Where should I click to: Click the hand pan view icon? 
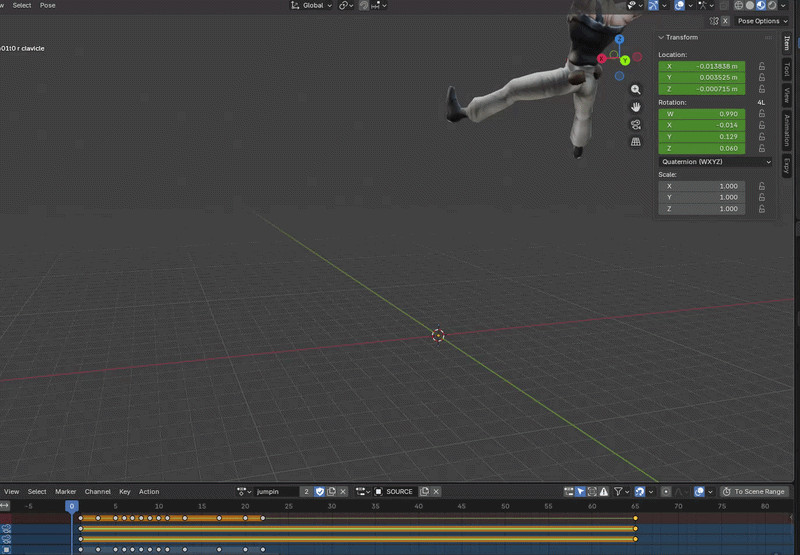point(636,107)
